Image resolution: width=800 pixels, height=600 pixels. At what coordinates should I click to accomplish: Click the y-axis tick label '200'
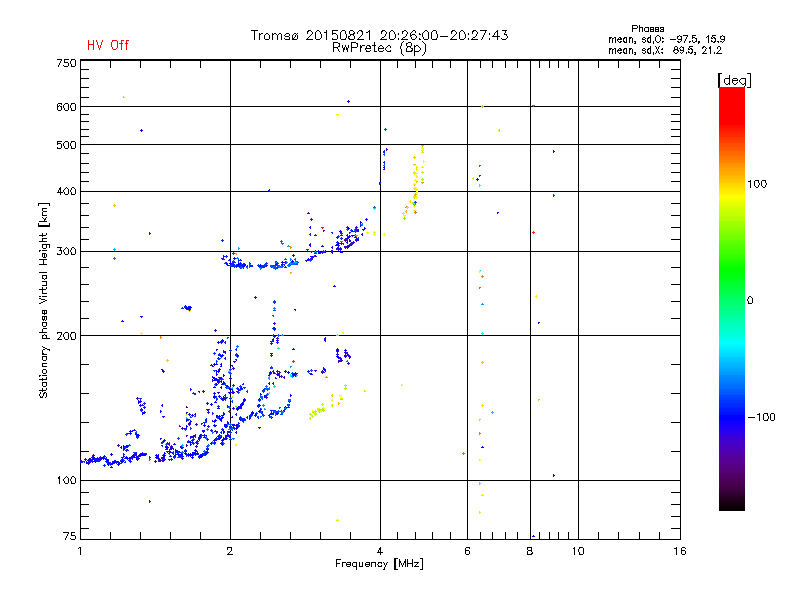coord(66,336)
